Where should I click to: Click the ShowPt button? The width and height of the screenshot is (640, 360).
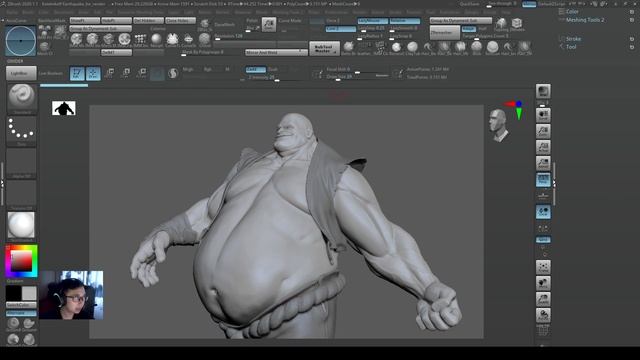pyautogui.click(x=84, y=20)
